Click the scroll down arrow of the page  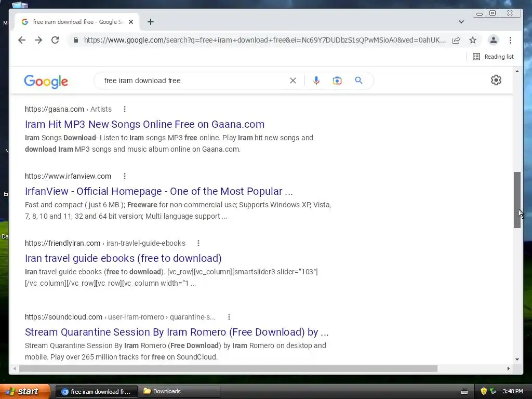pos(517,360)
